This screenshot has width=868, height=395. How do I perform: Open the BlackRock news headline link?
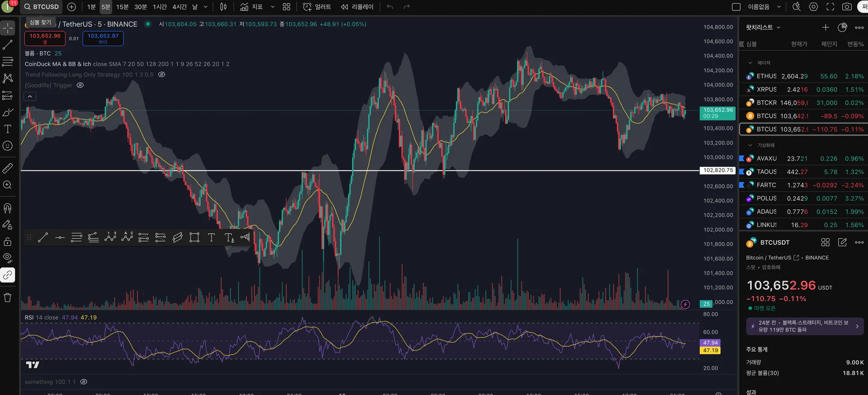(805, 326)
